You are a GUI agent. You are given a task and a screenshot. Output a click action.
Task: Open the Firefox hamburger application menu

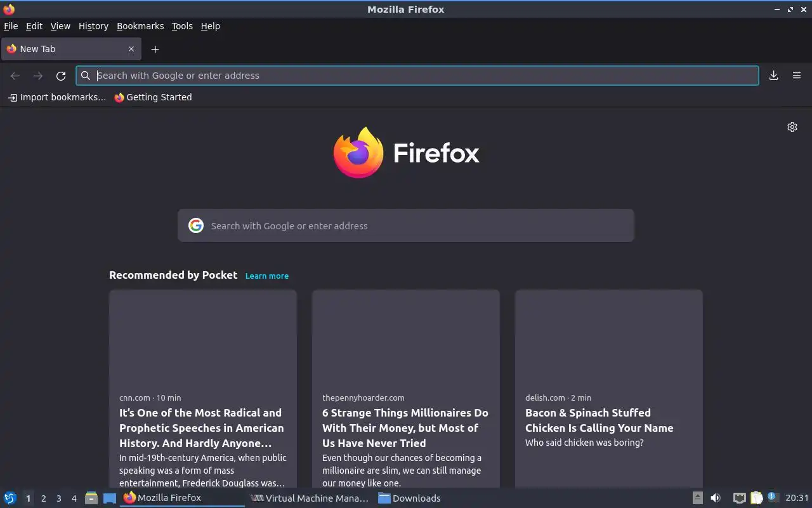click(797, 76)
